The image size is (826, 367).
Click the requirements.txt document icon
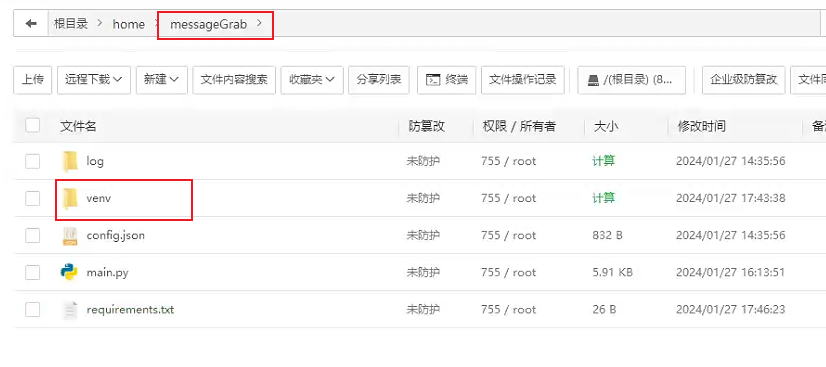click(x=70, y=310)
